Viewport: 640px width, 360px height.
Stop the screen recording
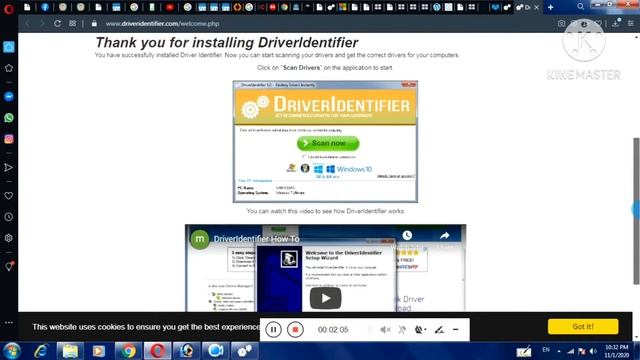pos(295,329)
